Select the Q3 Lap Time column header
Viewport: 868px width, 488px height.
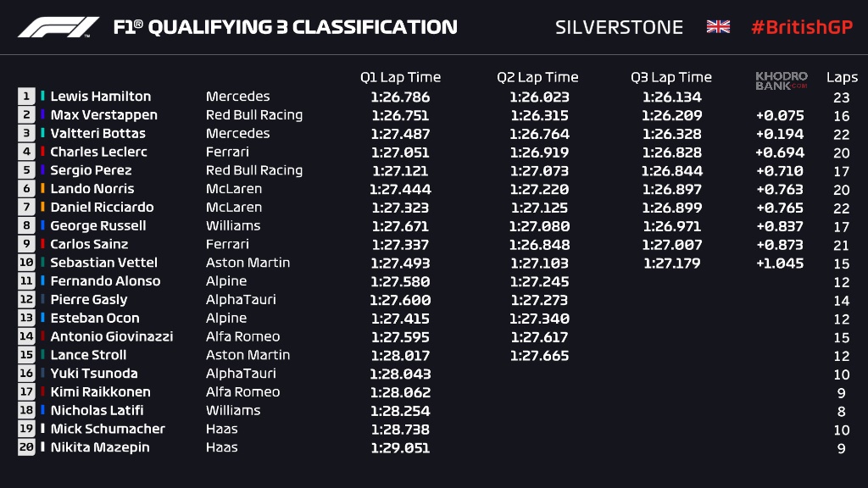click(x=671, y=78)
